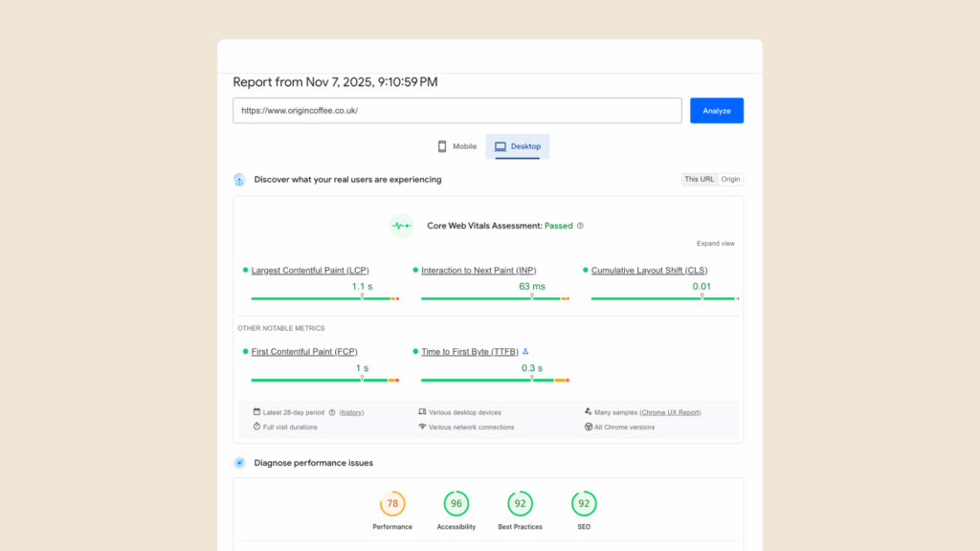Click the TTFB distribution bar
This screenshot has height=551, width=980.
click(495, 380)
